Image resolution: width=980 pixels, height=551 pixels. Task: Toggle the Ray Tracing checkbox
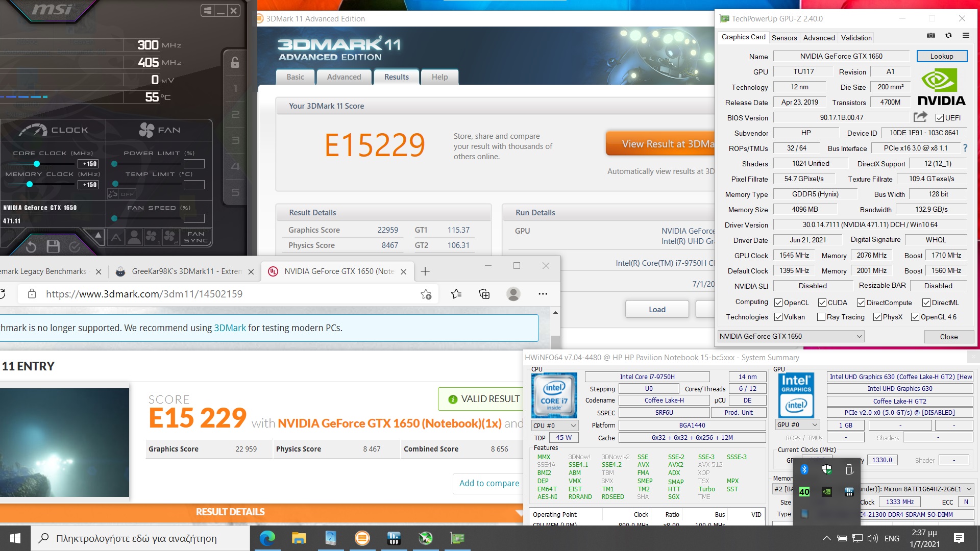click(821, 317)
